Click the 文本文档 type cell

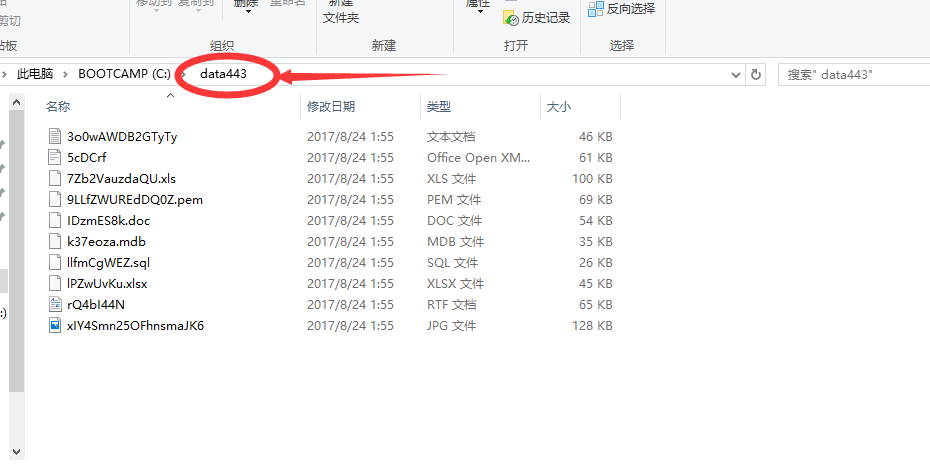tap(451, 136)
